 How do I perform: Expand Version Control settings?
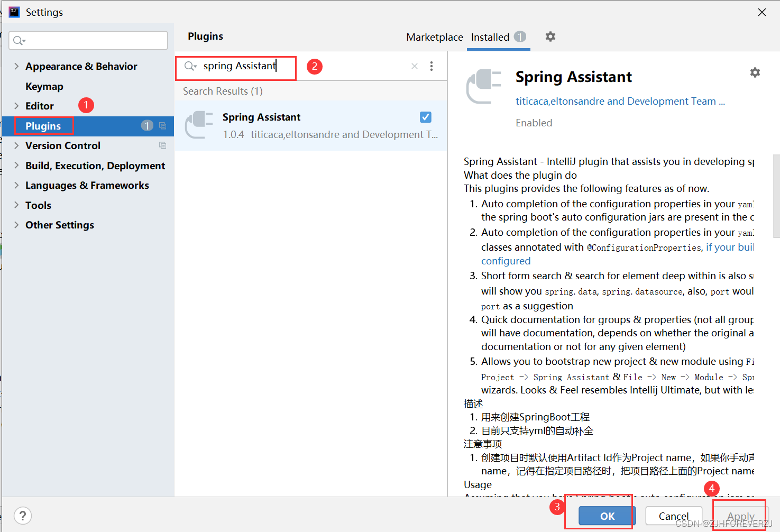[x=16, y=145]
